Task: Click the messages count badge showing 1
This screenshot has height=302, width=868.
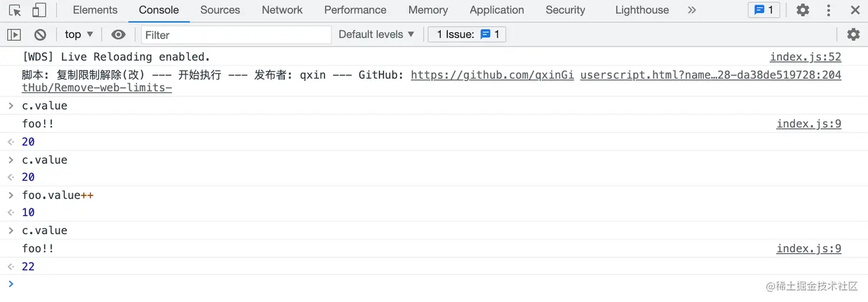Action: coord(764,10)
